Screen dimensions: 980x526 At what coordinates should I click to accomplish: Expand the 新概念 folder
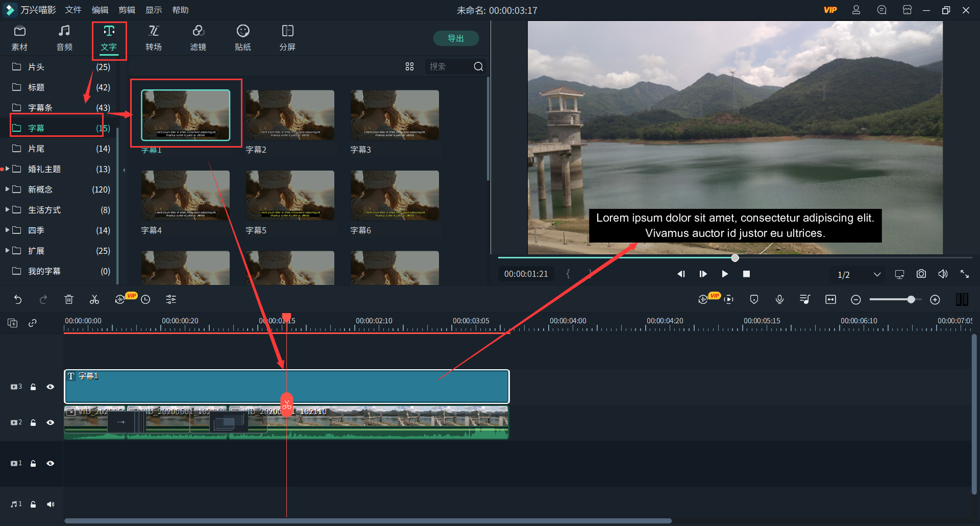7,189
